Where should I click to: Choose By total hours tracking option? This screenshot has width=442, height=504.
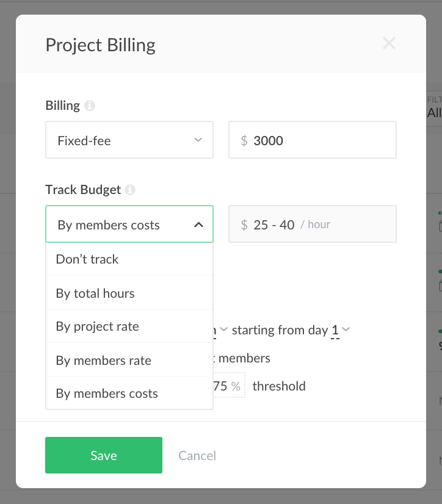[95, 292]
